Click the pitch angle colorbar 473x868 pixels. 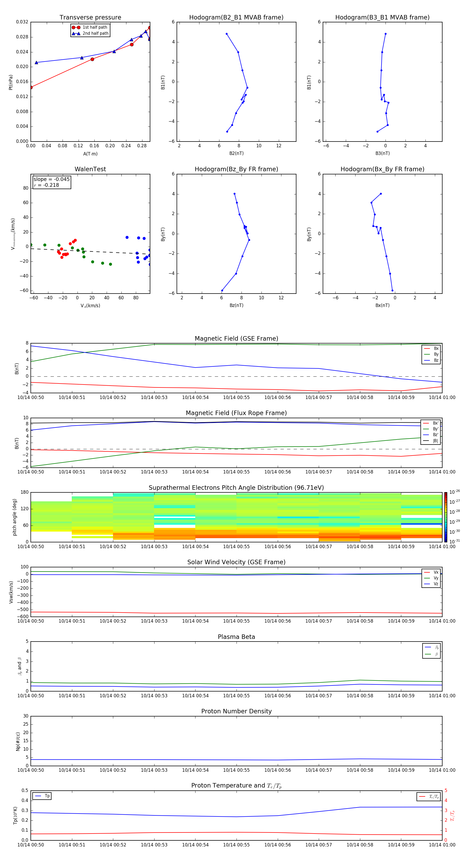[x=446, y=517]
